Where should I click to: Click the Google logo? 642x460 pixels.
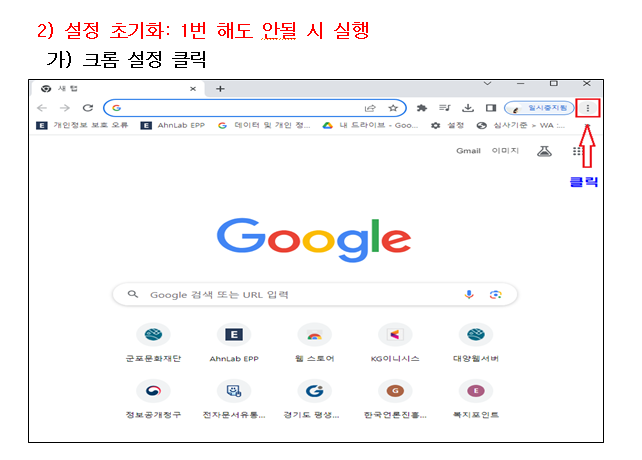click(x=314, y=240)
